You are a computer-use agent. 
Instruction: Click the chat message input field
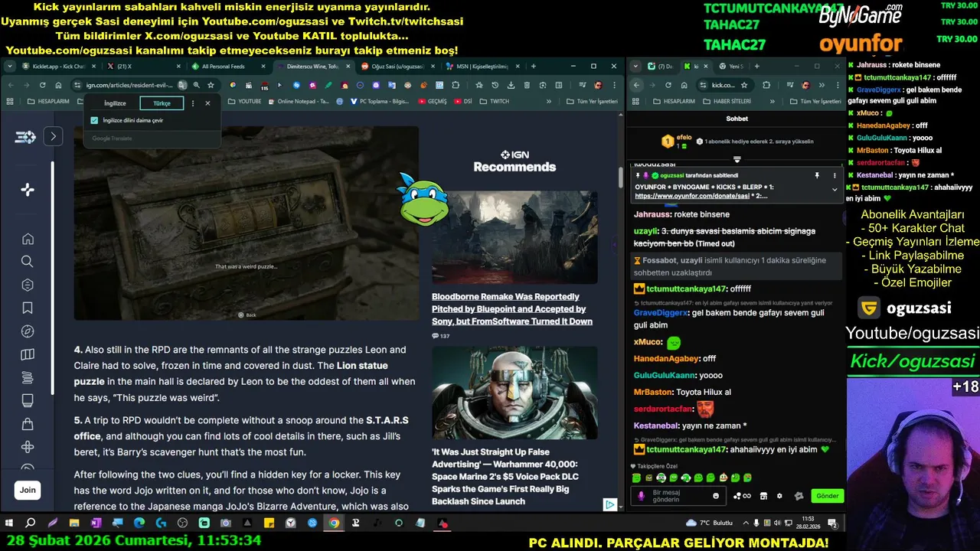click(x=680, y=495)
